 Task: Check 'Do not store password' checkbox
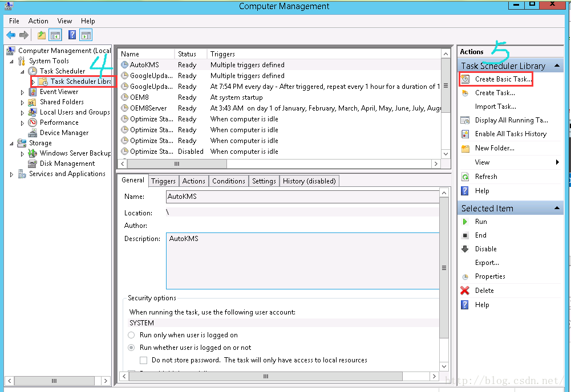click(144, 360)
